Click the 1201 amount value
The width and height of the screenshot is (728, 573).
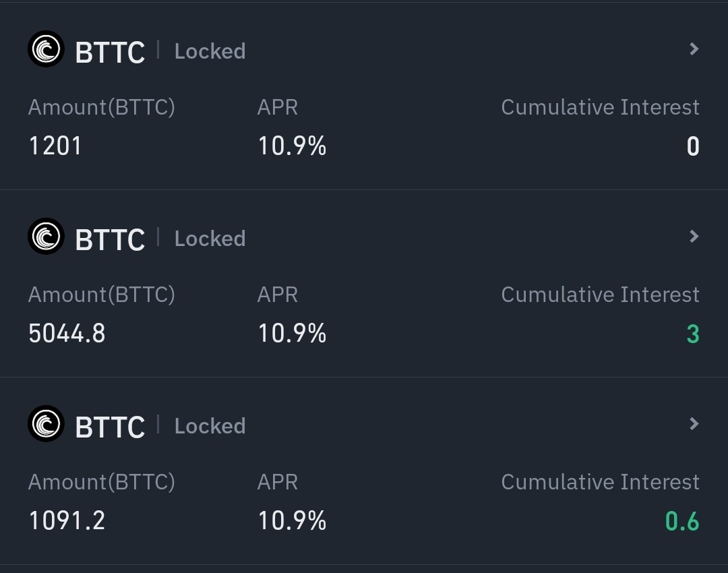click(55, 146)
